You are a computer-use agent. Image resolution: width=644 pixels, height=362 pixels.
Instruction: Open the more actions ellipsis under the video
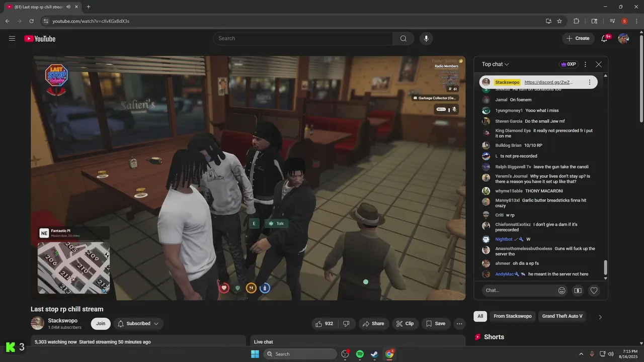459,324
